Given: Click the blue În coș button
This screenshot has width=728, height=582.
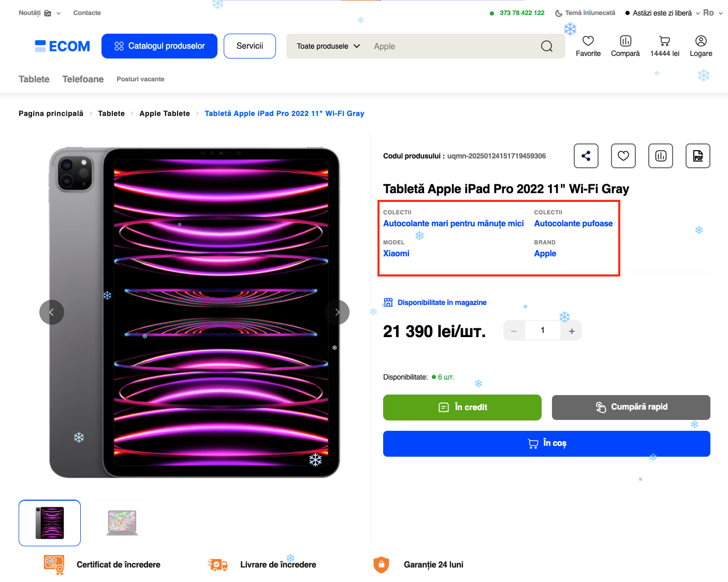Looking at the screenshot, I should coord(546,444).
